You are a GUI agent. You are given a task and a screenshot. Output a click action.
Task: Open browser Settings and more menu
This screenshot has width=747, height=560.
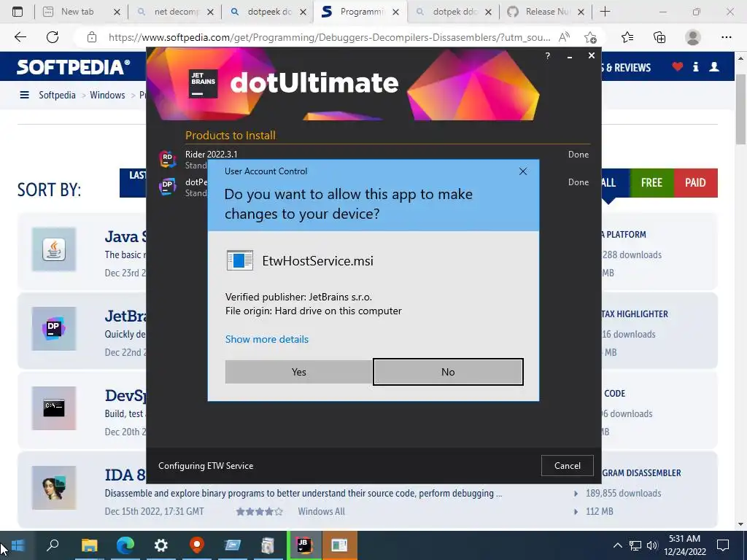click(x=726, y=37)
